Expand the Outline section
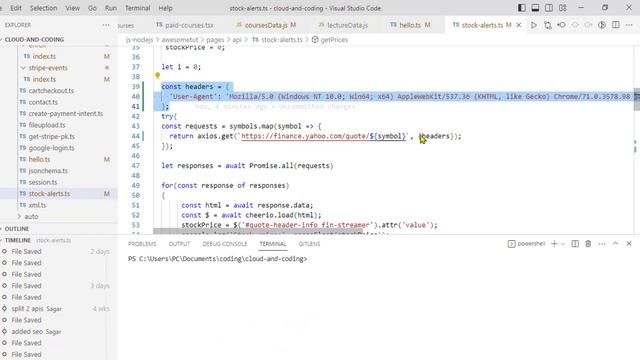The width and height of the screenshot is (640, 360). pyautogui.click(x=17, y=229)
